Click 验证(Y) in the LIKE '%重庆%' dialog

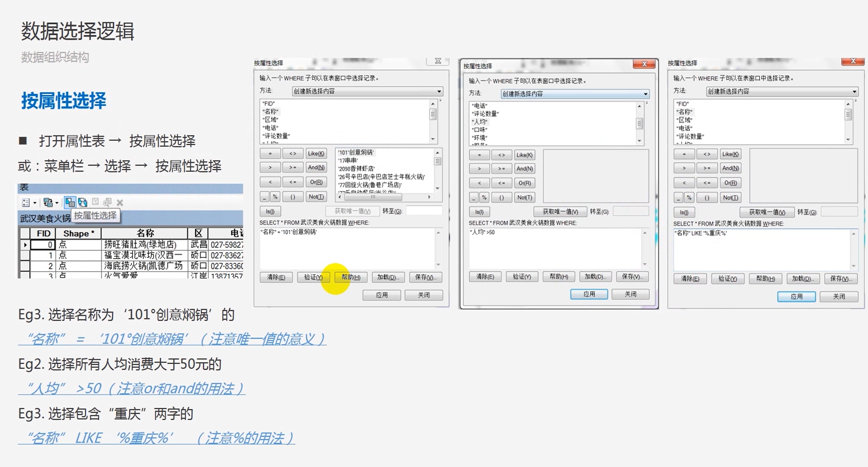coord(727,279)
